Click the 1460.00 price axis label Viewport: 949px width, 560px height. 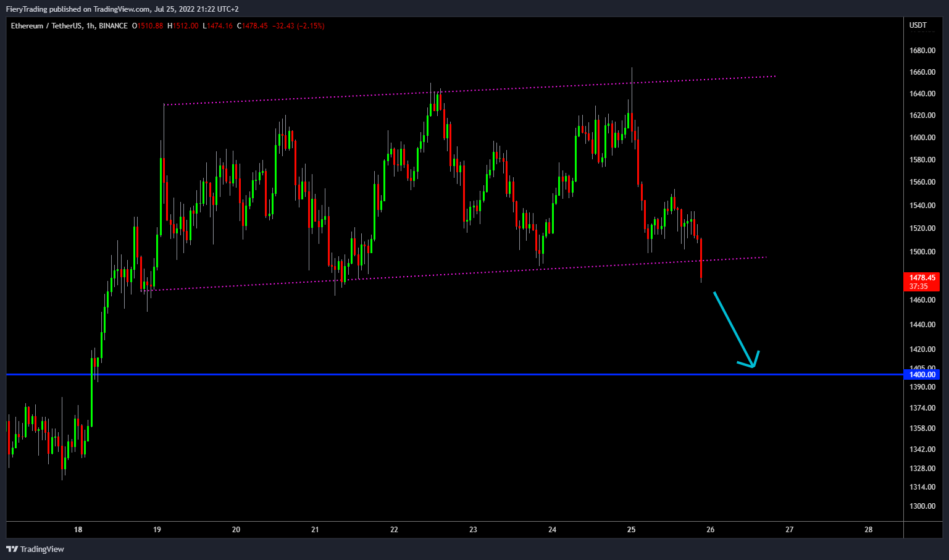(922, 300)
